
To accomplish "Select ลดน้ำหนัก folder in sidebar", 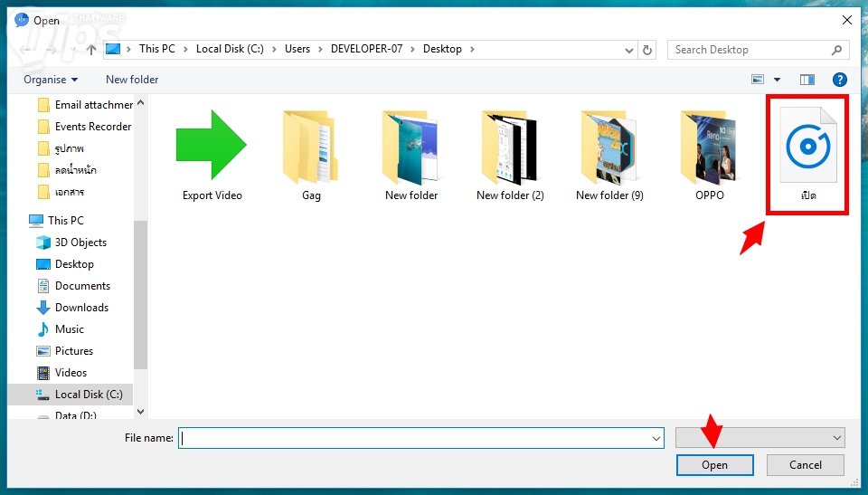I will click(68, 170).
